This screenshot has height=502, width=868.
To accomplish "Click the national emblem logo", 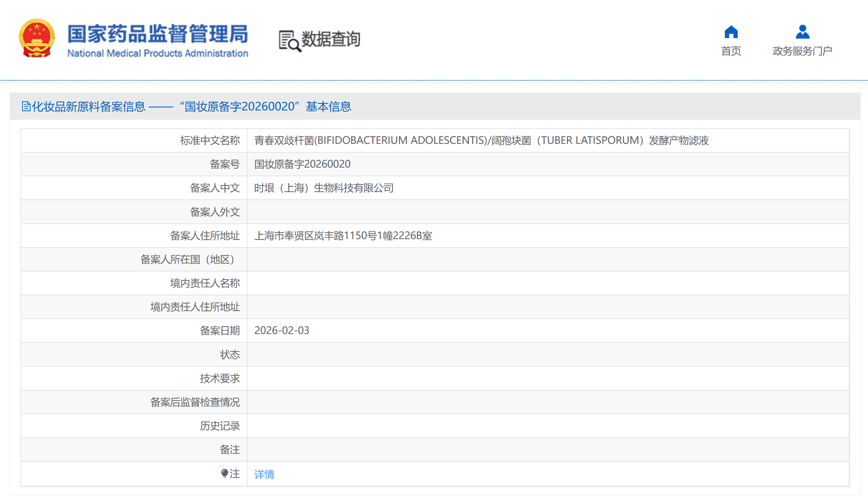I will coord(37,38).
